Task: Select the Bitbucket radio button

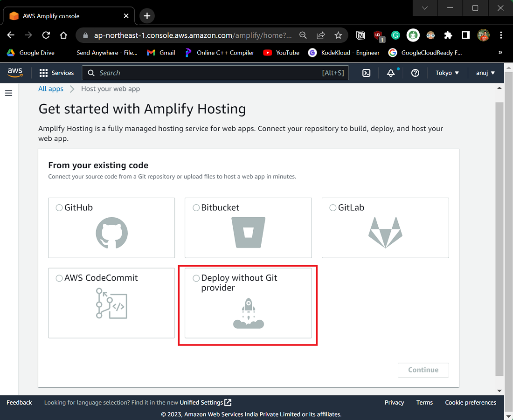Action: tap(196, 208)
